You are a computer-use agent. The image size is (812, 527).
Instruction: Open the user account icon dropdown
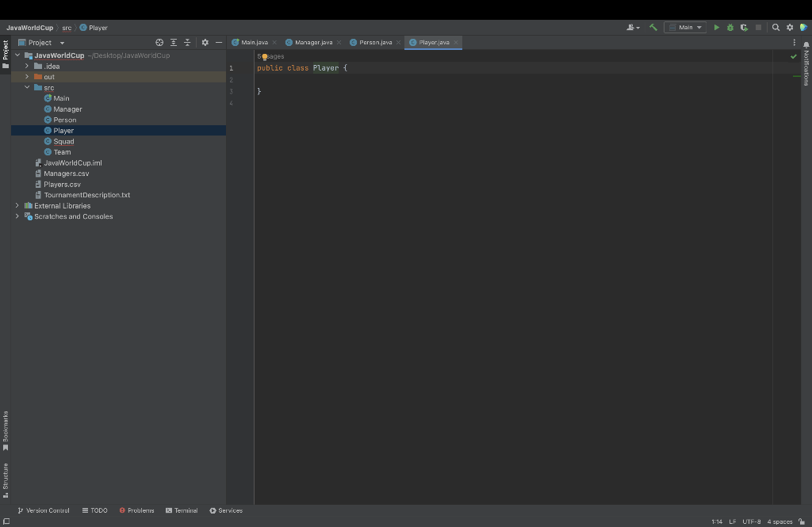pyautogui.click(x=634, y=28)
